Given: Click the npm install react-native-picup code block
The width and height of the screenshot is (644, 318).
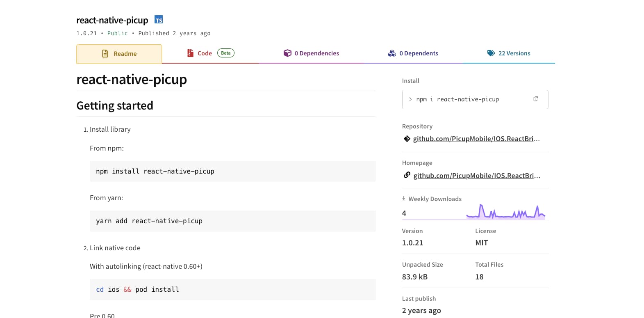Looking at the screenshot, I should pyautogui.click(x=233, y=171).
